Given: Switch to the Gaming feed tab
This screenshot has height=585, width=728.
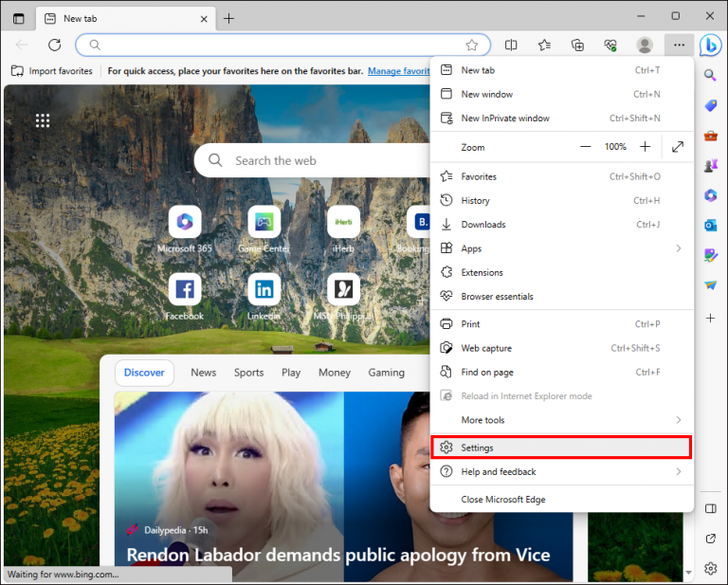Looking at the screenshot, I should [387, 373].
